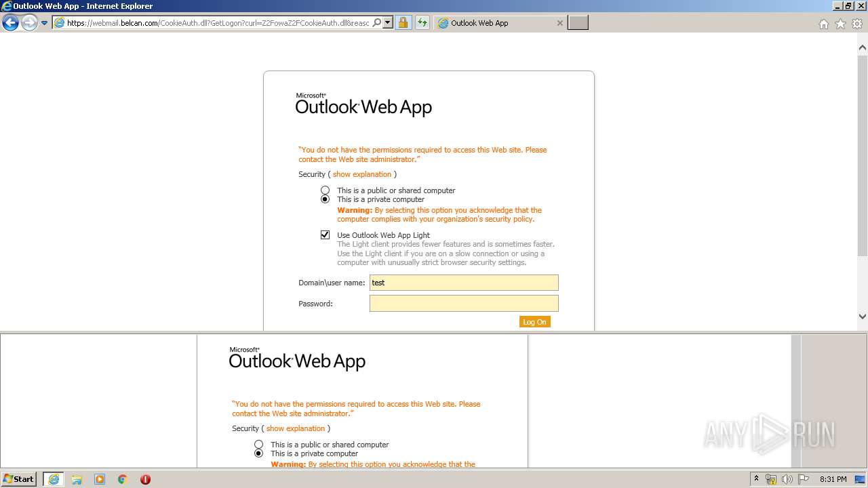Open a new blank tab
This screenshot has width=868, height=488.
click(x=578, y=23)
